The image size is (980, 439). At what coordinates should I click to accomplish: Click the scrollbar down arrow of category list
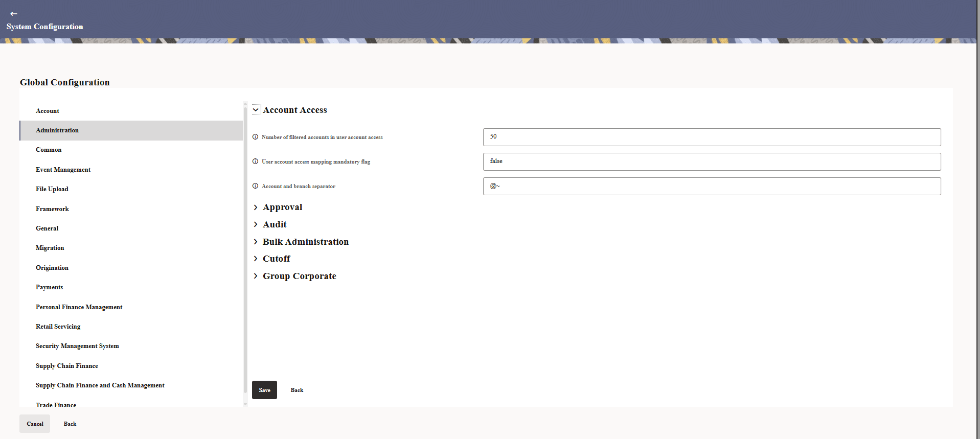click(x=245, y=404)
